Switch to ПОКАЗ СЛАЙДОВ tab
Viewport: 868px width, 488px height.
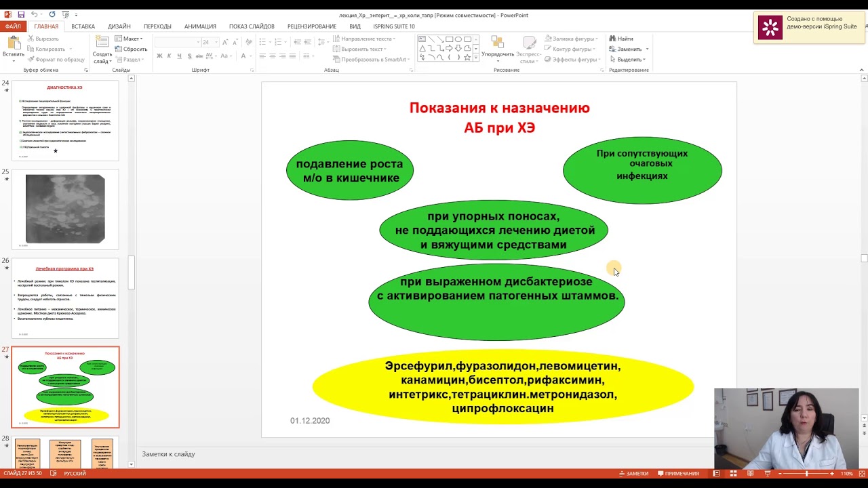pos(252,26)
